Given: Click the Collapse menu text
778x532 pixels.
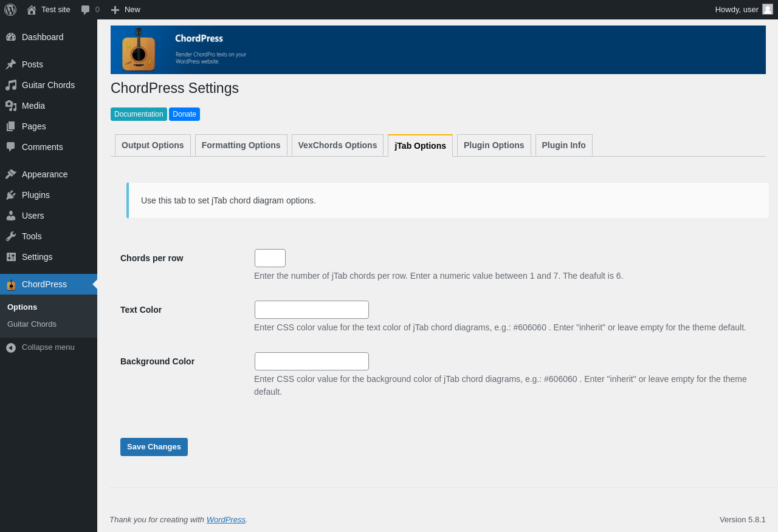Looking at the screenshot, I should tap(48, 347).
